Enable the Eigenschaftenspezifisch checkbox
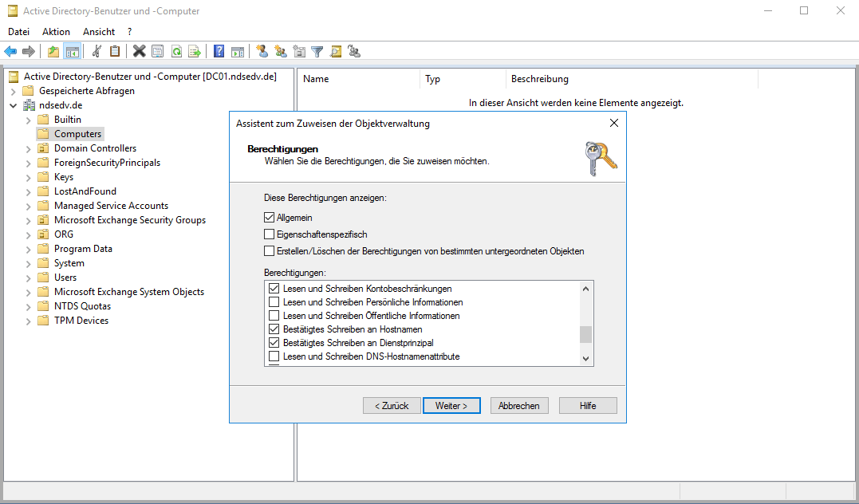 [270, 234]
